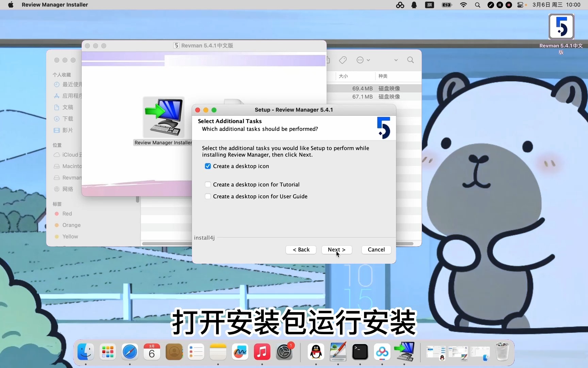The height and width of the screenshot is (368, 588).
Task: Click the date and time in menu bar
Action: click(556, 5)
